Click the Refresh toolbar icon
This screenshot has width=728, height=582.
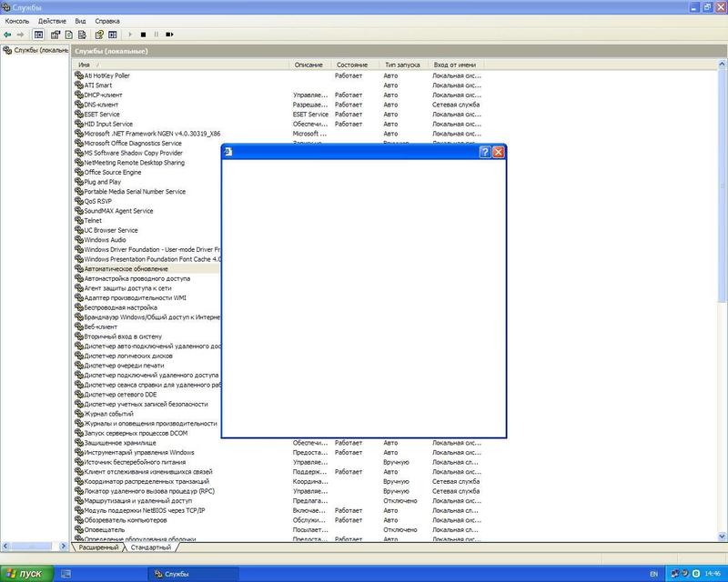click(x=68, y=35)
